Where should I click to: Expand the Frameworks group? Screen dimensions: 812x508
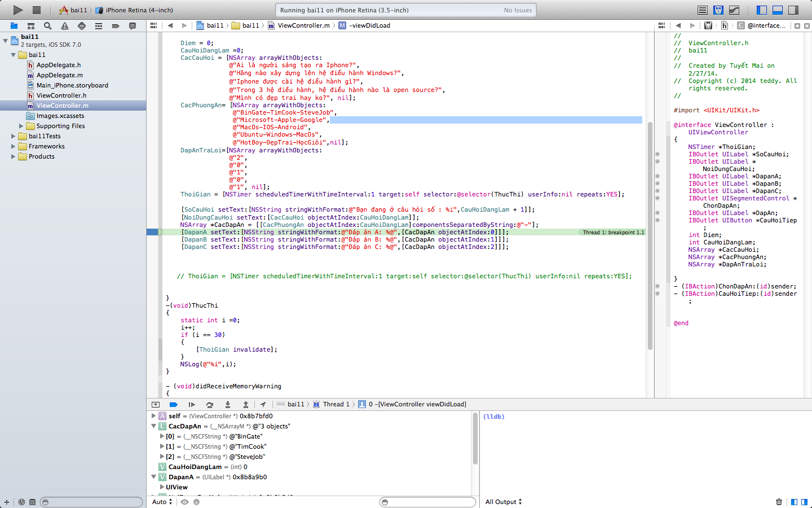14,146
